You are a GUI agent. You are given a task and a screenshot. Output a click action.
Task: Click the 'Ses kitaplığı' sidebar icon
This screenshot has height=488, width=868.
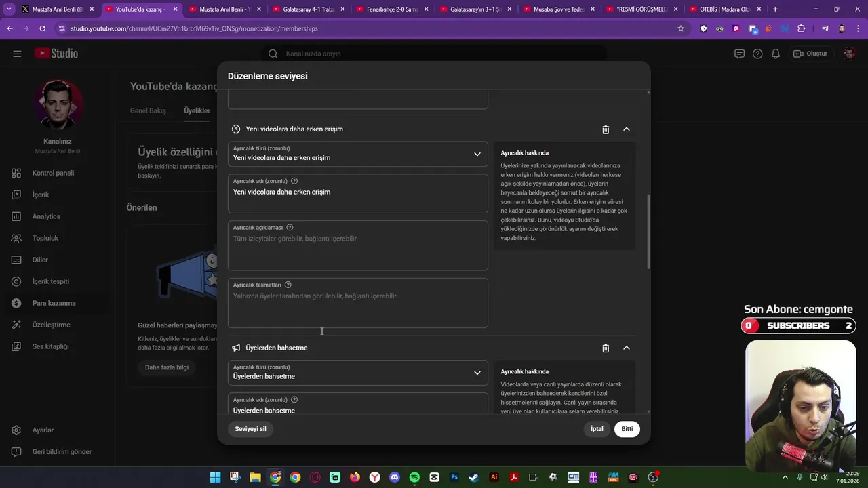tap(17, 346)
